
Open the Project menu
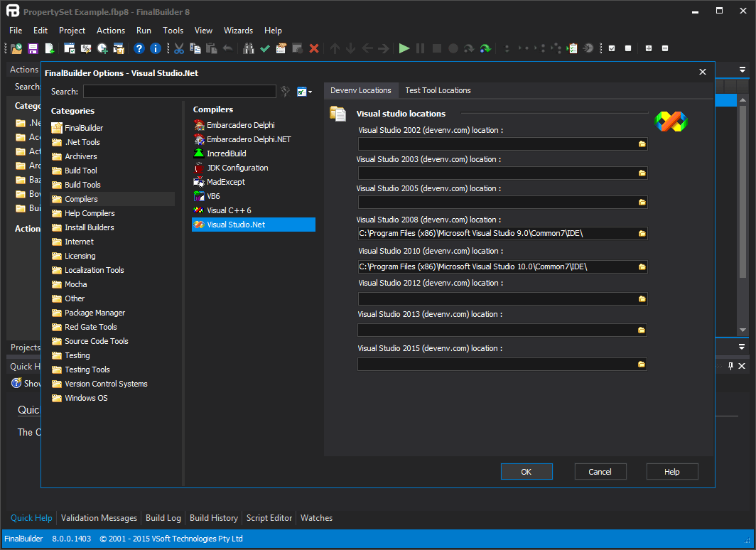coord(72,31)
